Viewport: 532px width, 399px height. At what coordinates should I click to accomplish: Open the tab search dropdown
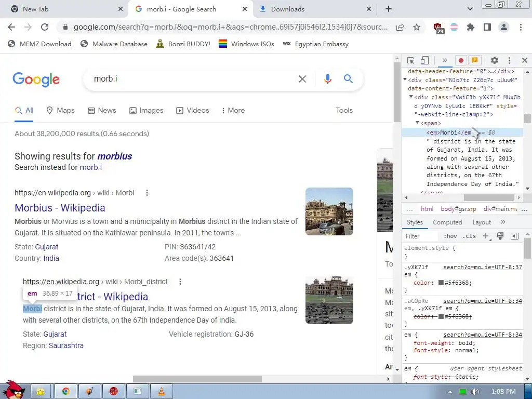tap(470, 9)
